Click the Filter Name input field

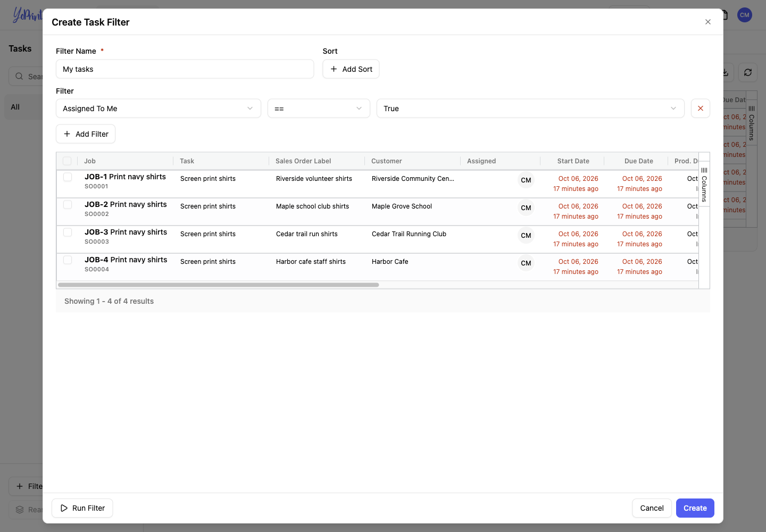(185, 69)
